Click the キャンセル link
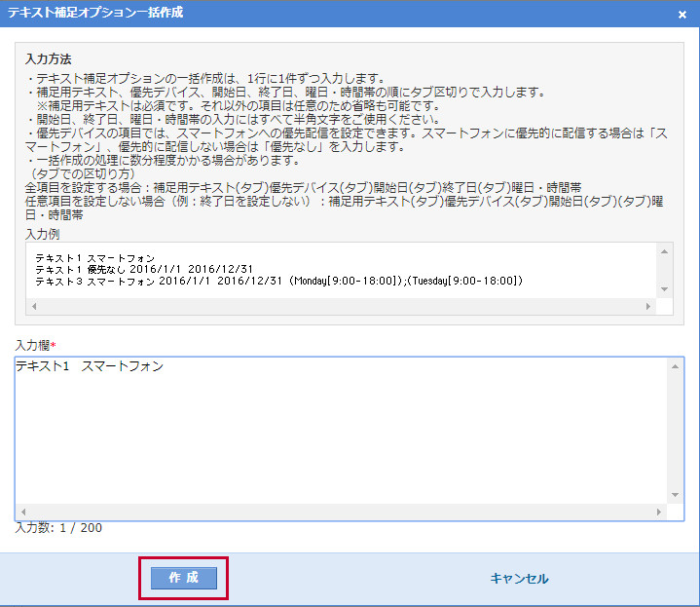This screenshot has width=700, height=607. click(519, 579)
